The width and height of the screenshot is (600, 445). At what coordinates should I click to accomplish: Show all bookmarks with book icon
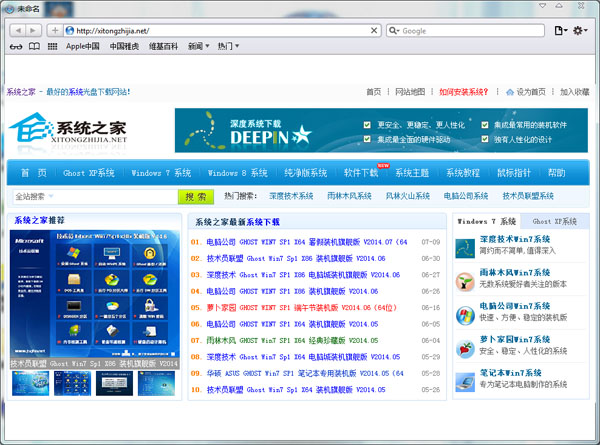(35, 46)
